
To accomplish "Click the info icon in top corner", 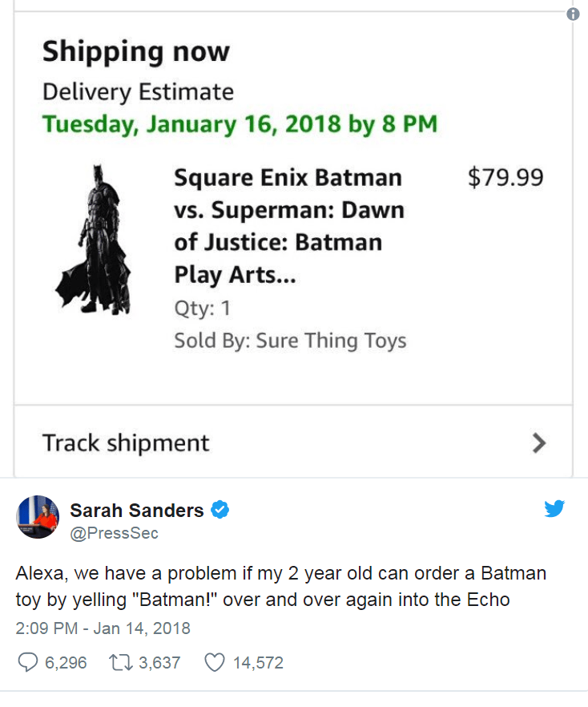I will [572, 14].
